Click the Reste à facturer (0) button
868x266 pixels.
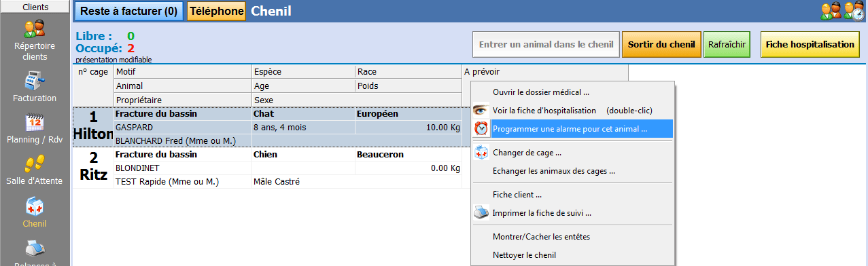coord(129,11)
